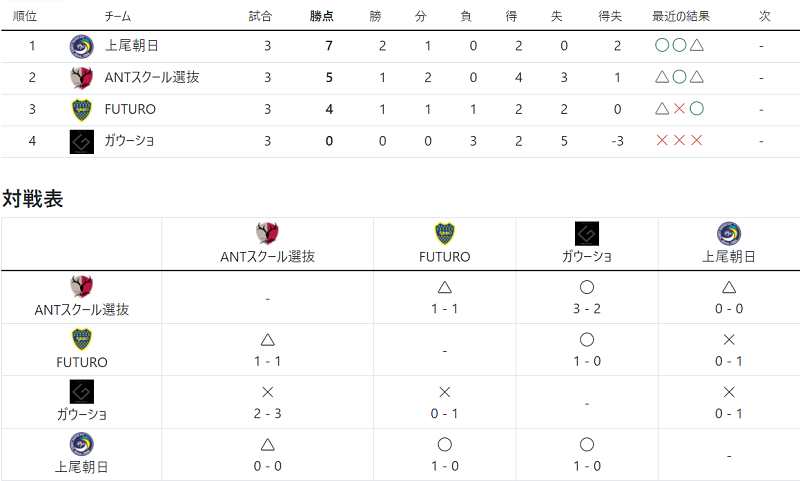Click 上尾朝日 logo in 対戦表 column header
800x481 pixels.
point(729,234)
